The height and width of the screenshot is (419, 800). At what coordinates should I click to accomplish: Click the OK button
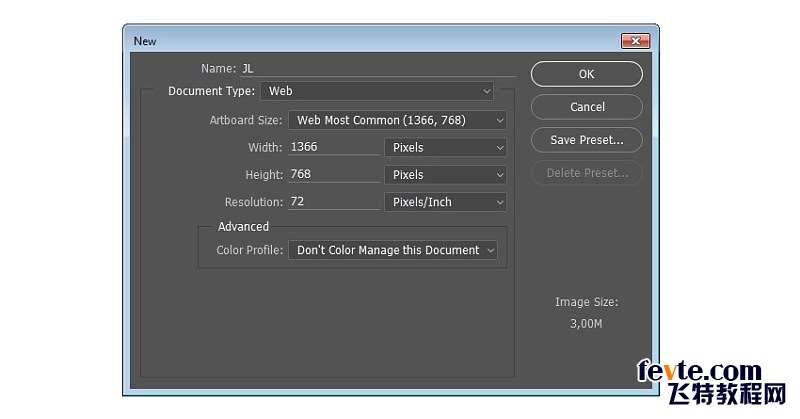point(586,74)
